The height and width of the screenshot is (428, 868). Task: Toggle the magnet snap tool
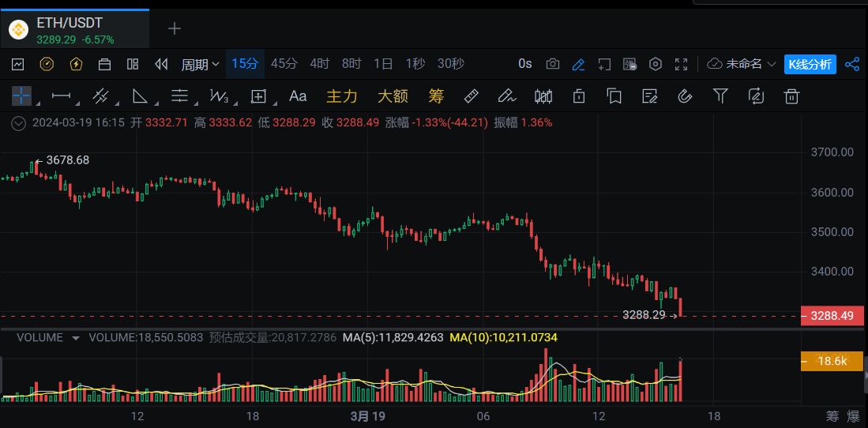click(685, 96)
